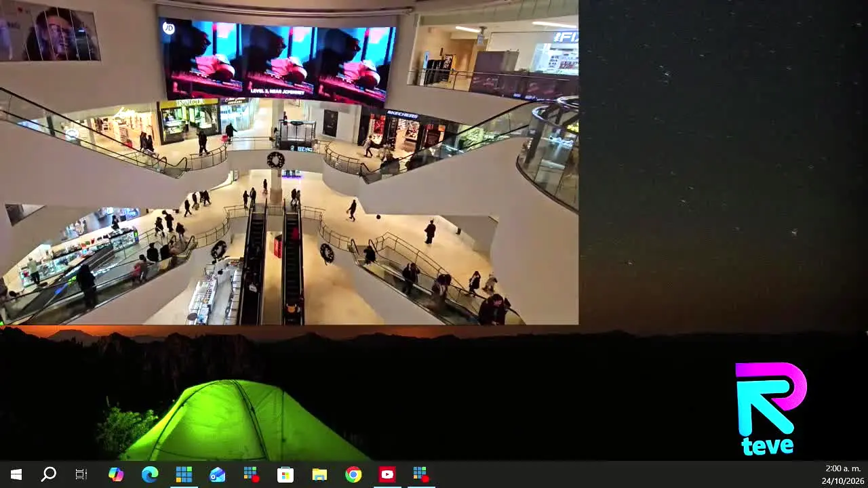Screen dimensions: 868x488
Task: Select the grid app icon right of Edge
Action: [x=184, y=474]
